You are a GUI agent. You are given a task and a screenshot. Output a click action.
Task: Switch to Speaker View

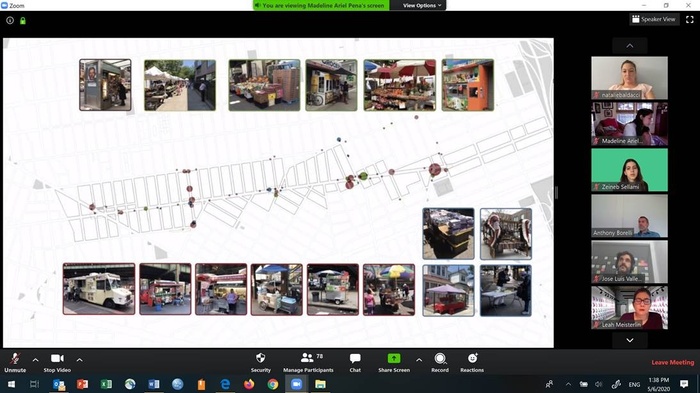(654, 19)
